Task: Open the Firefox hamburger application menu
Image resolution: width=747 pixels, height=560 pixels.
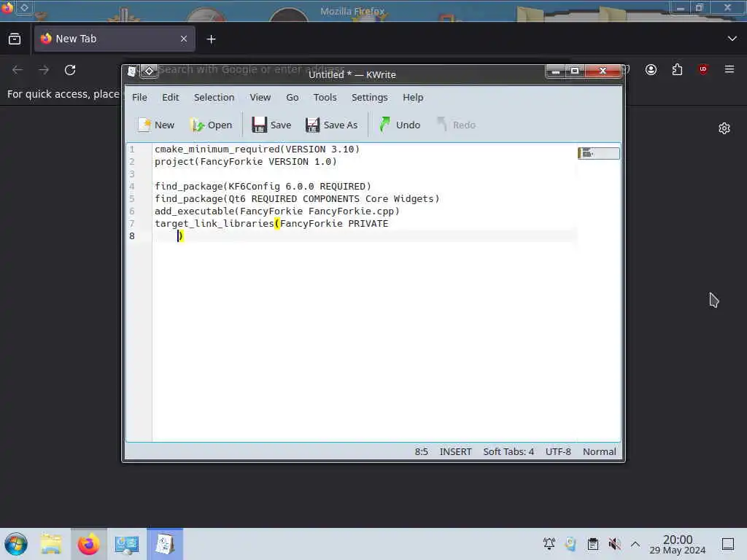Action: coord(729,70)
